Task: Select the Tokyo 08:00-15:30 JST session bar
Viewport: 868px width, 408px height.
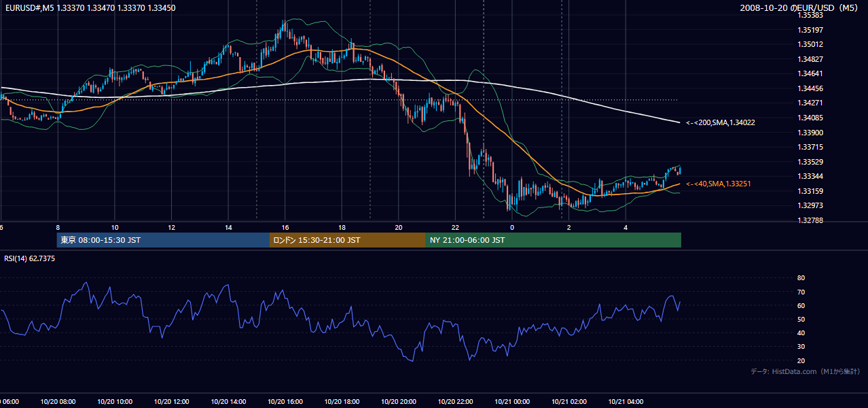Action: [x=164, y=240]
